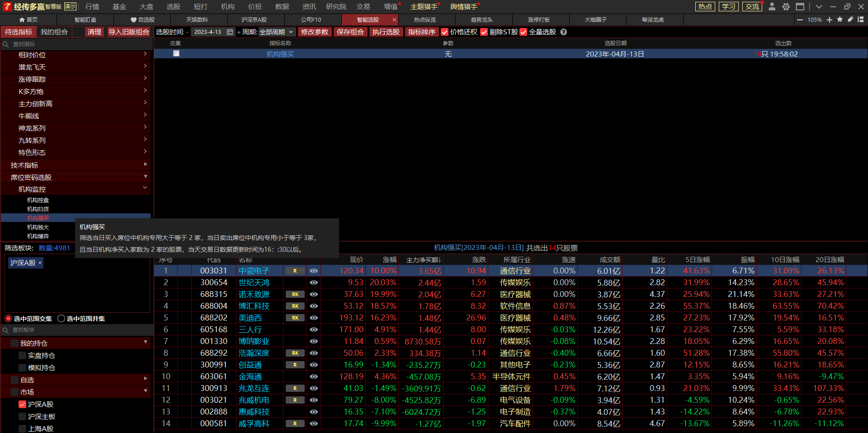Check the 沪深主板 checkbox

coord(22,416)
